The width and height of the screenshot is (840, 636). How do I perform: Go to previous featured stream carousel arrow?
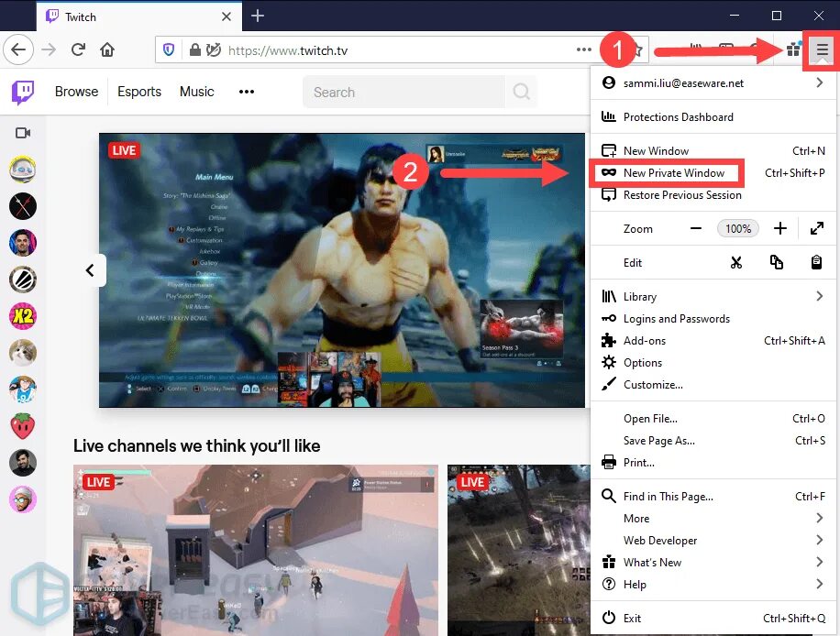pos(91,270)
